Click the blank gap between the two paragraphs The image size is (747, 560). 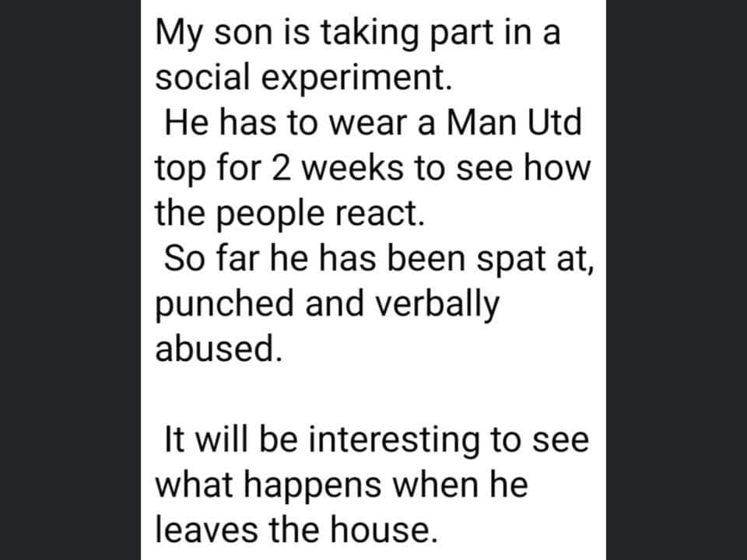372,395
